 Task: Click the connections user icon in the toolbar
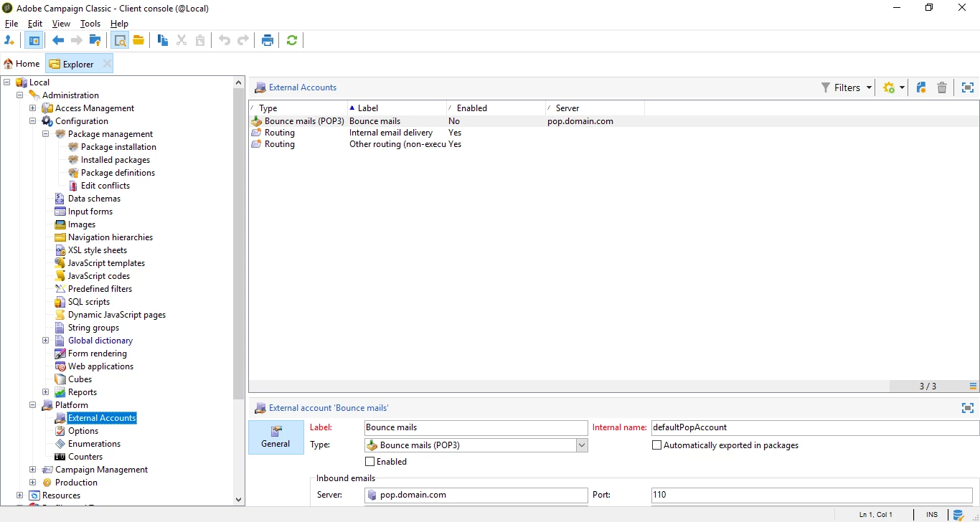pyautogui.click(x=9, y=40)
